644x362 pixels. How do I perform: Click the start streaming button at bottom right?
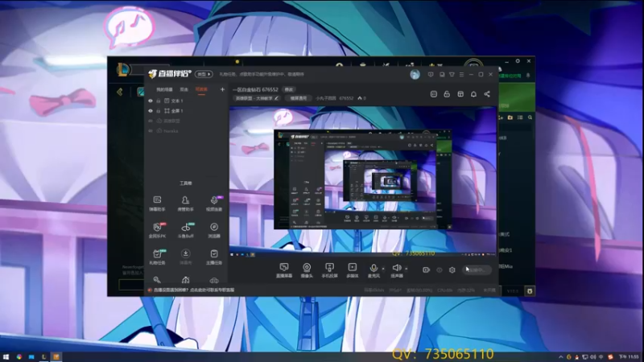coord(477,270)
